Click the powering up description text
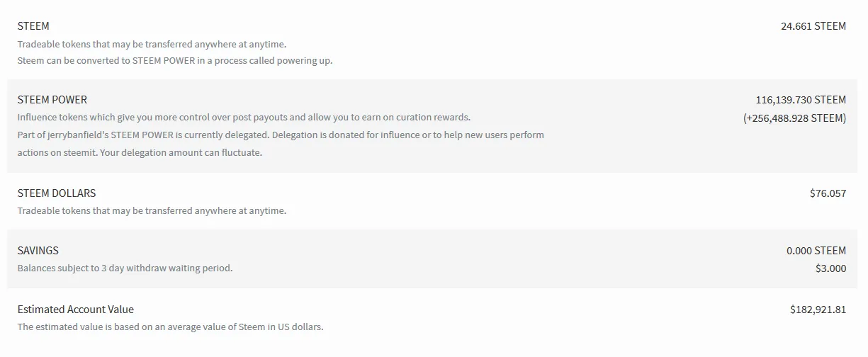The image size is (868, 357). point(175,61)
